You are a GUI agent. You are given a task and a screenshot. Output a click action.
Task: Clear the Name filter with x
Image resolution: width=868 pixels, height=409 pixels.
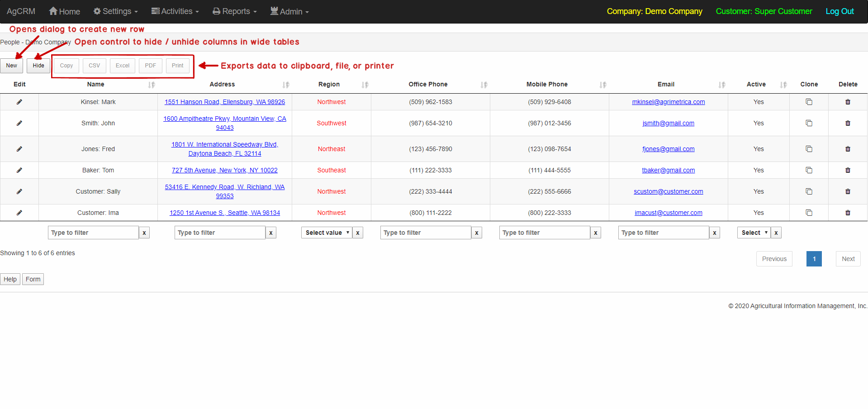coord(144,233)
